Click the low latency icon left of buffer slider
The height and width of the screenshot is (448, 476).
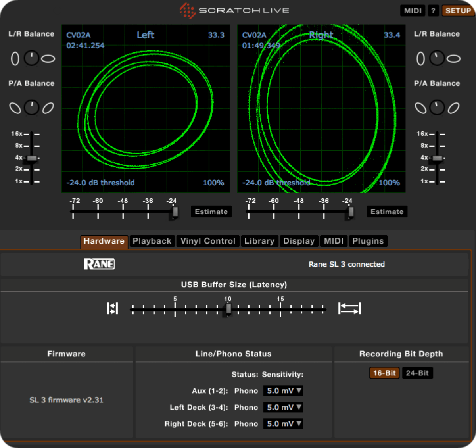(113, 308)
